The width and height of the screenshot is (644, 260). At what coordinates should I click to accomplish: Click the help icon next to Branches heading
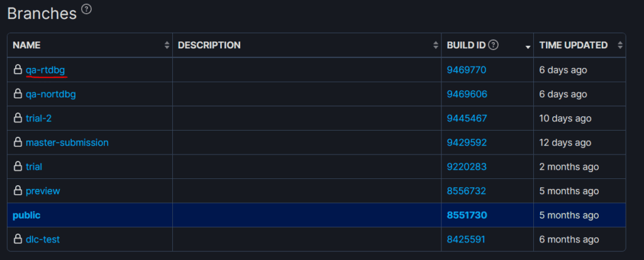pyautogui.click(x=87, y=9)
